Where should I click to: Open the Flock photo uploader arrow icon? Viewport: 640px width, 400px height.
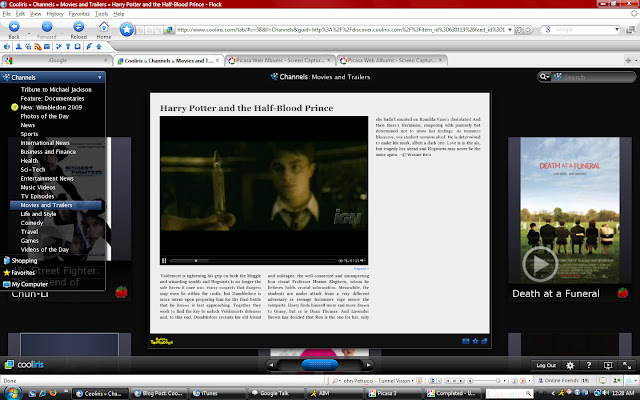pyautogui.click(x=99, y=47)
